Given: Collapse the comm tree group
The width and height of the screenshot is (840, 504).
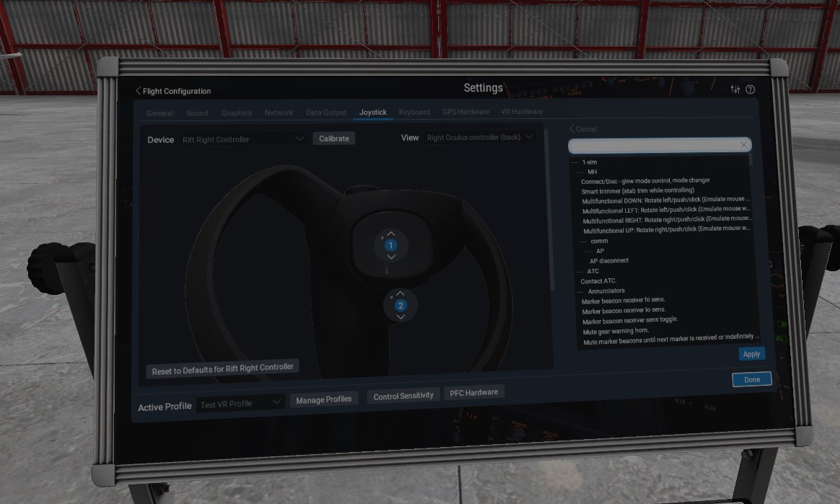Looking at the screenshot, I should [x=583, y=242].
